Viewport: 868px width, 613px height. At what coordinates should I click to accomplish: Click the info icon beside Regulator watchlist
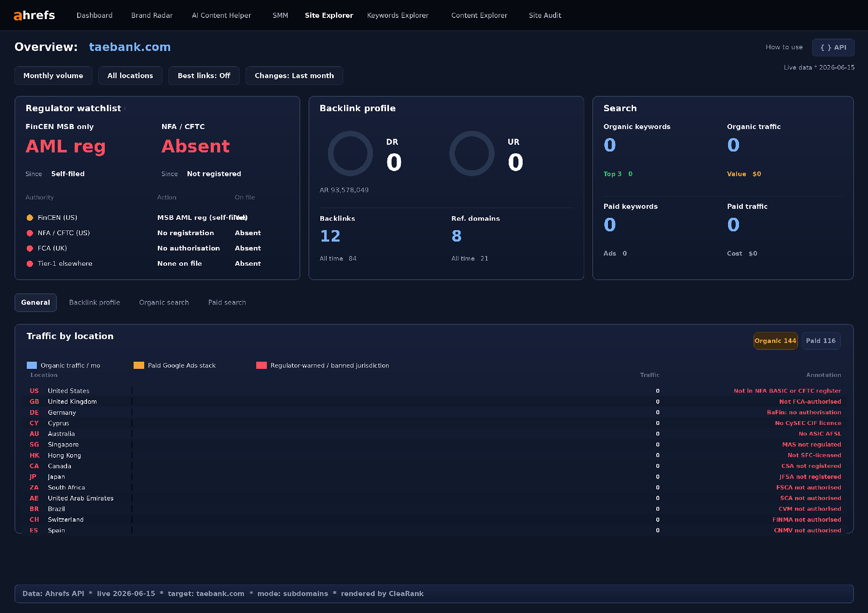click(x=125, y=109)
